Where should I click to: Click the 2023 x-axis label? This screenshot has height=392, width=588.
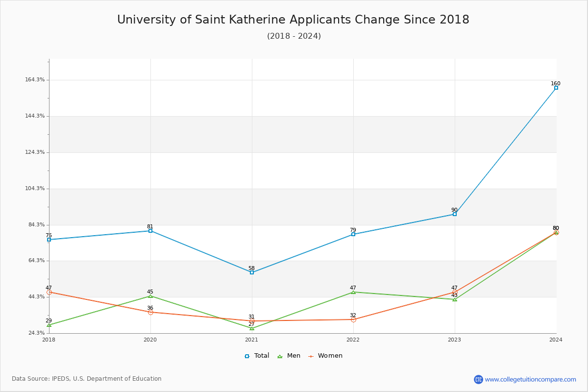455,340
